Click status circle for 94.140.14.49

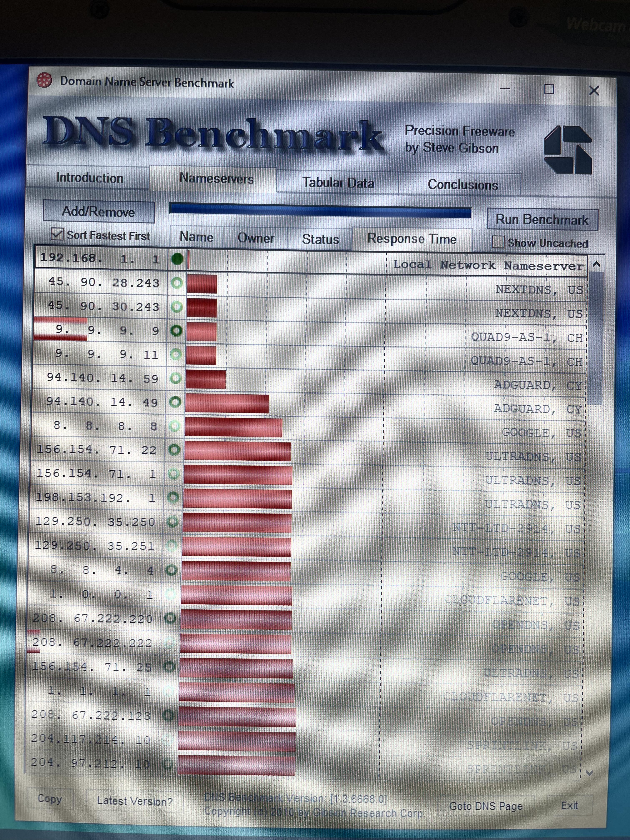pos(175,402)
